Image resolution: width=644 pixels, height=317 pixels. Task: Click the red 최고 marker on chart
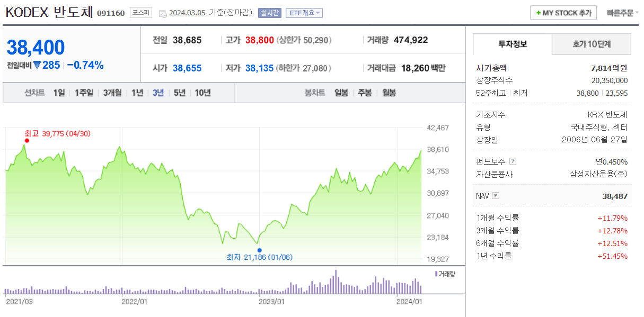(x=27, y=141)
